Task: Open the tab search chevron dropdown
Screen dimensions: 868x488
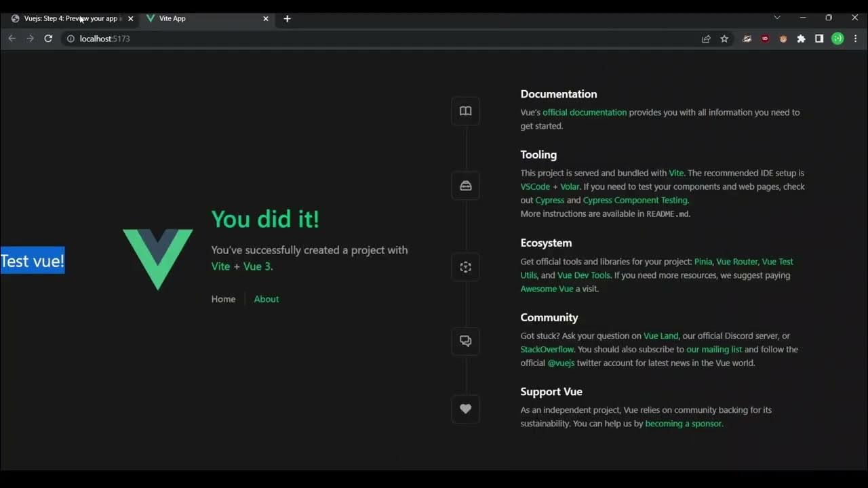Action: pyautogui.click(x=777, y=18)
